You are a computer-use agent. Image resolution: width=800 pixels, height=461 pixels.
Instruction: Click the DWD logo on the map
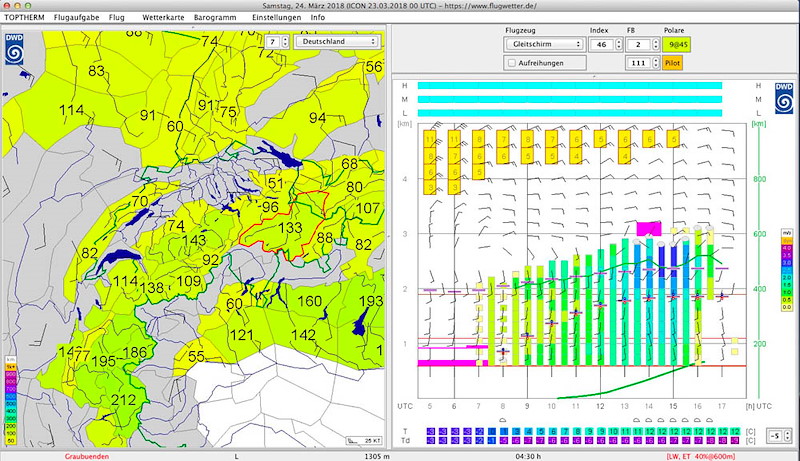(x=14, y=49)
